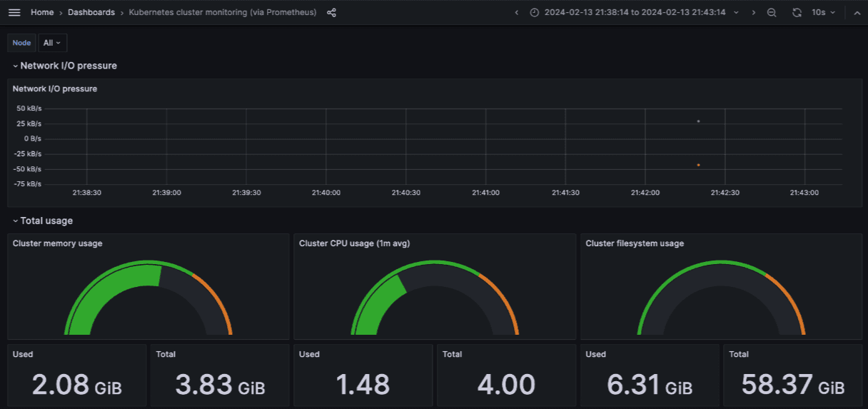Click the clock icon in time picker
Image resolution: width=868 pixels, height=409 pixels.
point(535,13)
